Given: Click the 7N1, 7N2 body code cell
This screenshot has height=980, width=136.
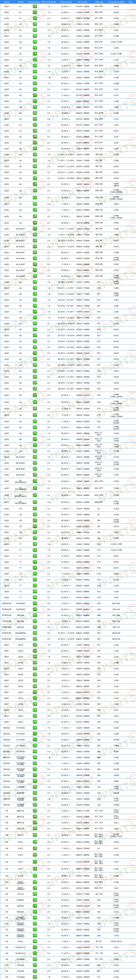Looking at the screenshot, I should tap(99, 959).
